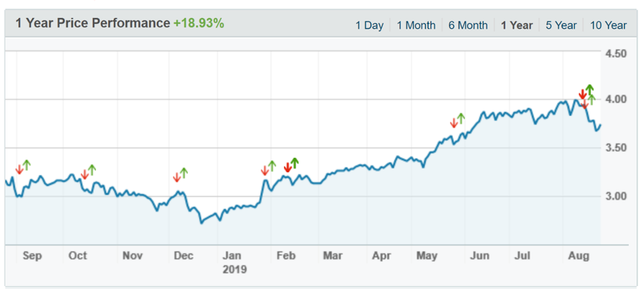Click the topmost dark green arrow in August

[590, 90]
